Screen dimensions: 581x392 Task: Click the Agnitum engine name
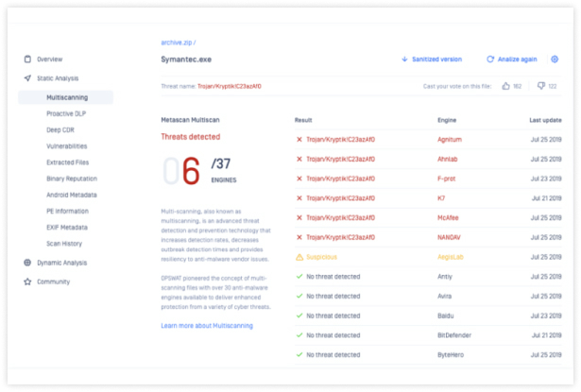click(450, 139)
